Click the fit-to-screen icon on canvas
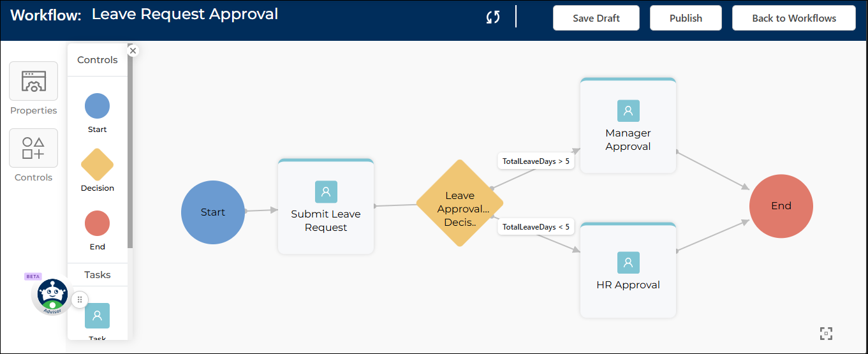Viewport: 868px width, 354px height. click(827, 333)
